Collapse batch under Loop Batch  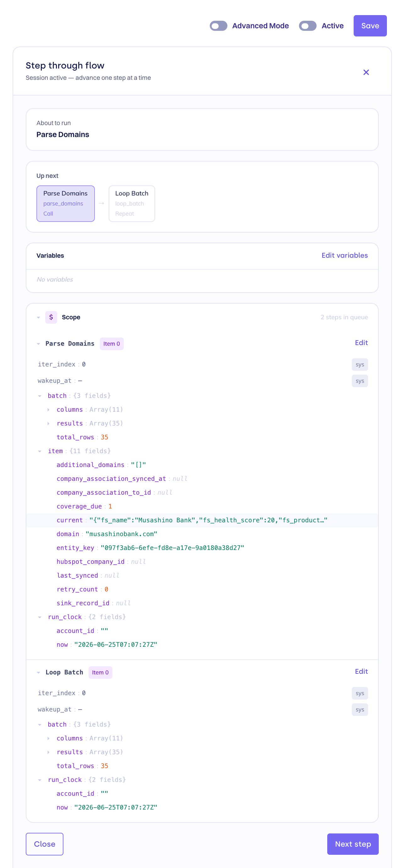[x=40, y=725]
